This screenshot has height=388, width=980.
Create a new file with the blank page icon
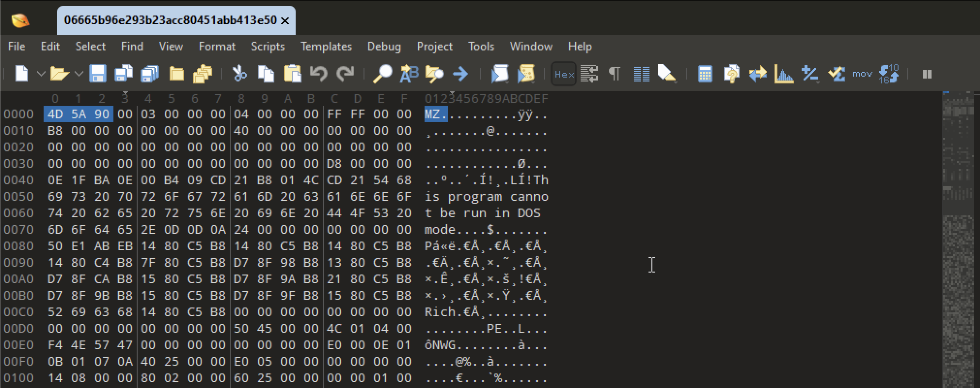(x=22, y=74)
